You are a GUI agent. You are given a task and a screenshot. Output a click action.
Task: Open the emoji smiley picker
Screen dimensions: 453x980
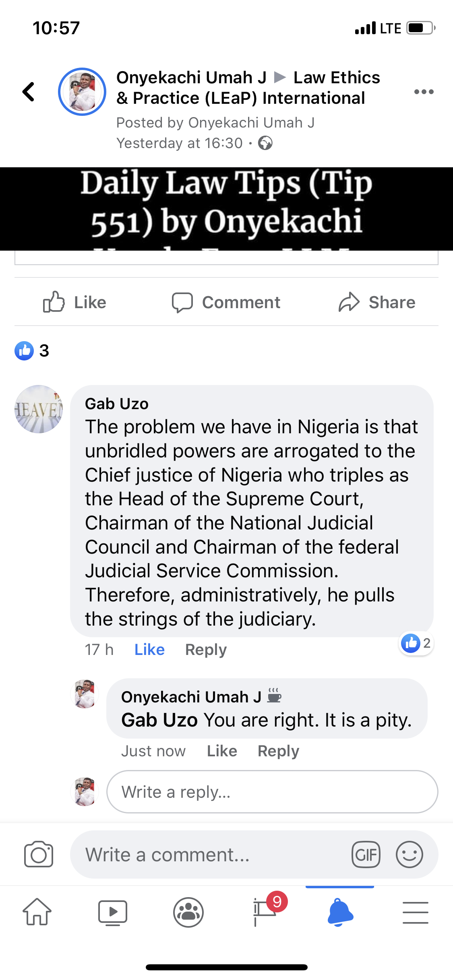[x=409, y=854]
